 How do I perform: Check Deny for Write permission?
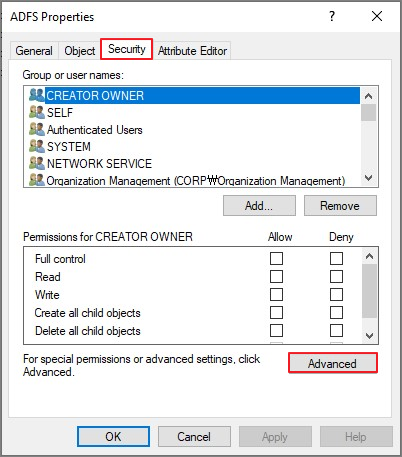tap(336, 295)
